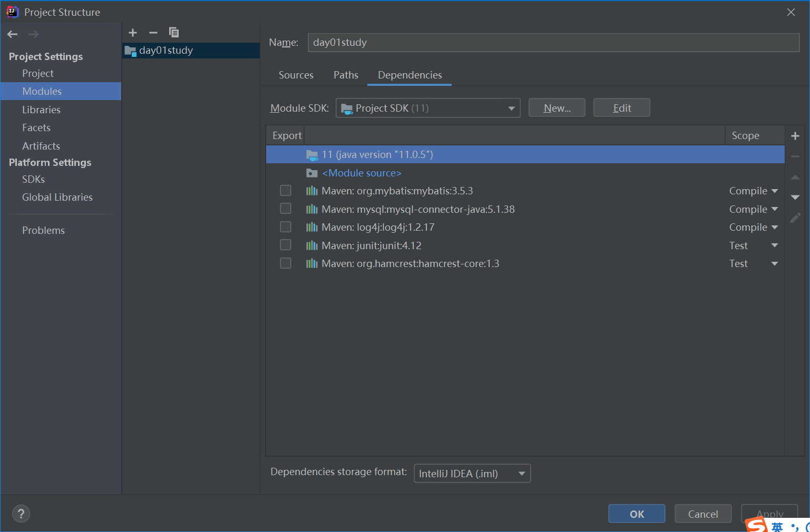Click the Apply button

(769, 514)
